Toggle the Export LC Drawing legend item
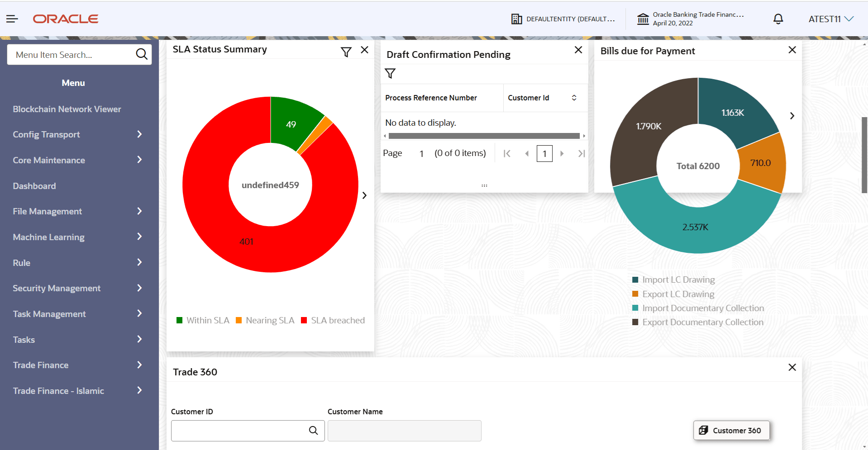The width and height of the screenshot is (868, 450). point(673,294)
